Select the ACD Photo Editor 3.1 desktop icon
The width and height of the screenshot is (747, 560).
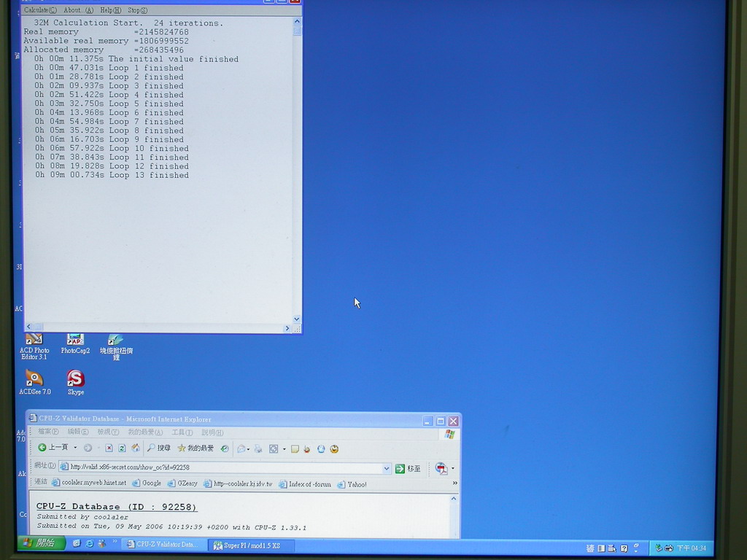[34, 346]
